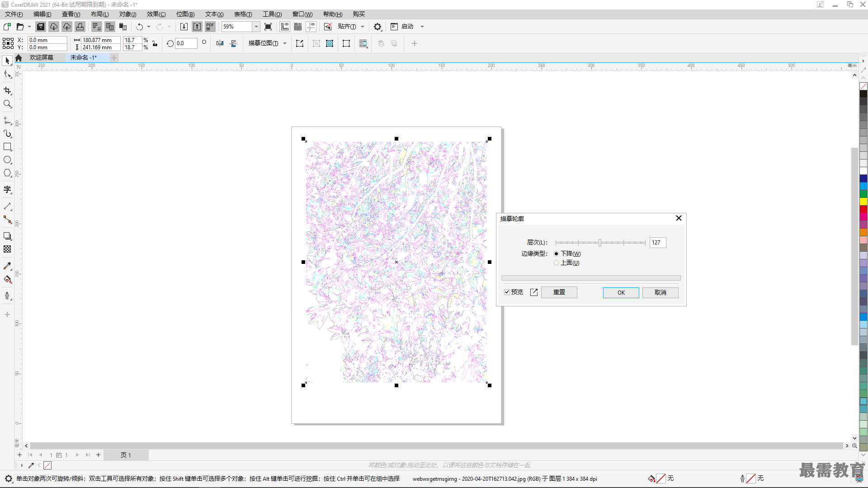The width and height of the screenshot is (868, 488).
Task: Select the Ellipse tool
Action: pos(7,160)
